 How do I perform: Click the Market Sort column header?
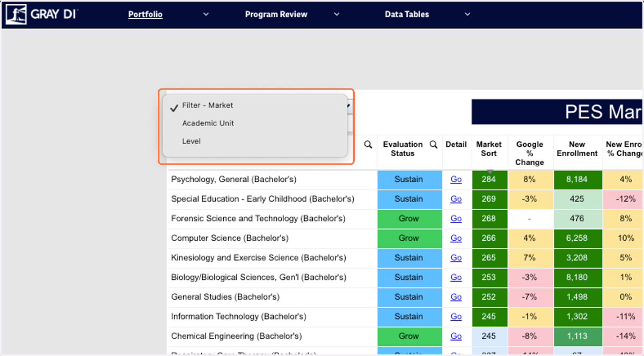tap(488, 149)
